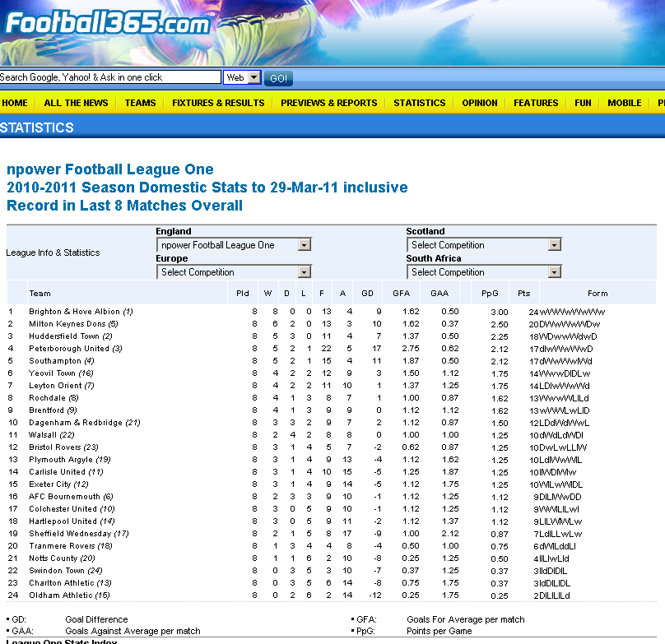Click the Brentford team name

click(46, 410)
